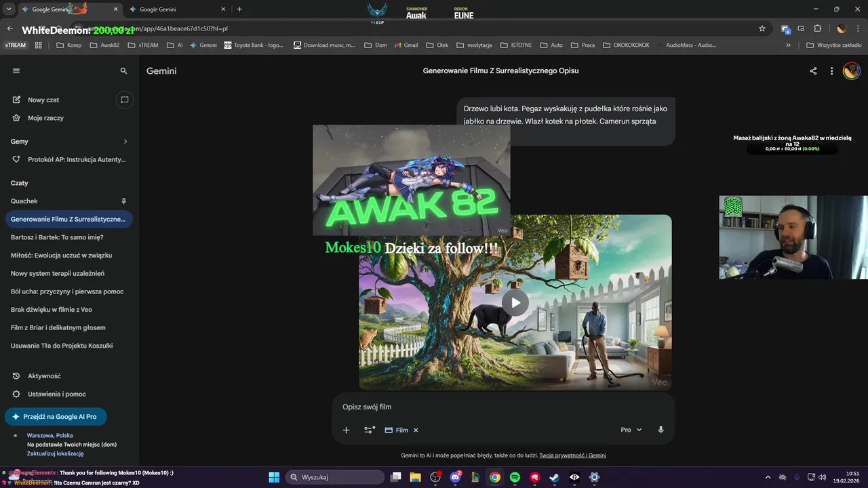Open the Komp bookmarks folder
Screen dimensions: 868x488
point(69,45)
